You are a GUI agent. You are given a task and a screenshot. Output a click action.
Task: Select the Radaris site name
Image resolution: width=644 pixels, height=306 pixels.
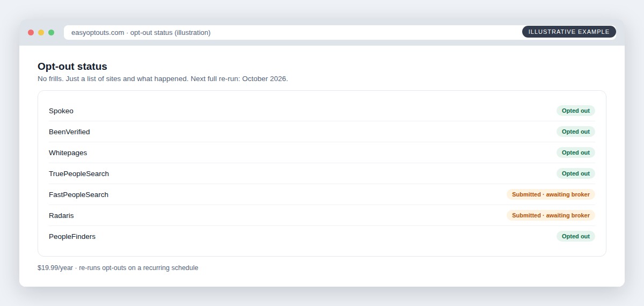pyautogui.click(x=61, y=216)
